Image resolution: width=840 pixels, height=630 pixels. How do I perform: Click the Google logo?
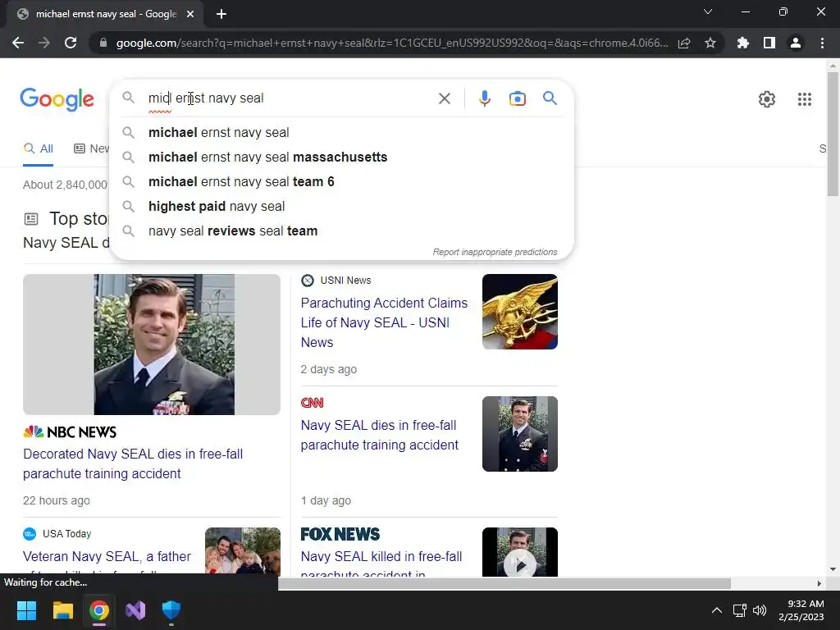point(57,99)
